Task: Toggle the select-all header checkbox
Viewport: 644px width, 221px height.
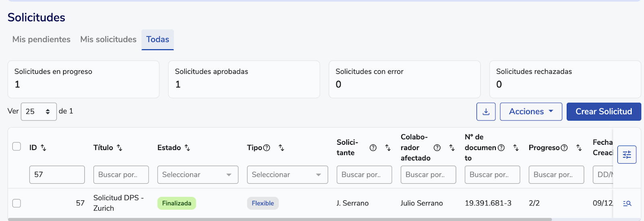Action: (17, 146)
